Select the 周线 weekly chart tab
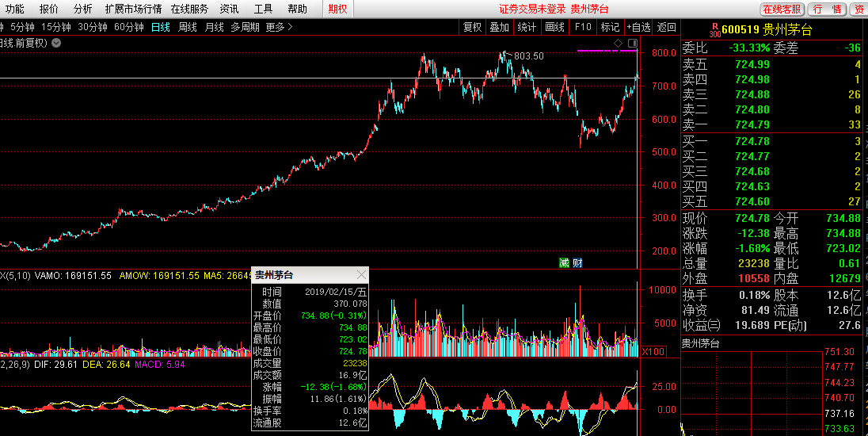Image resolution: width=868 pixels, height=436 pixels. [x=188, y=27]
